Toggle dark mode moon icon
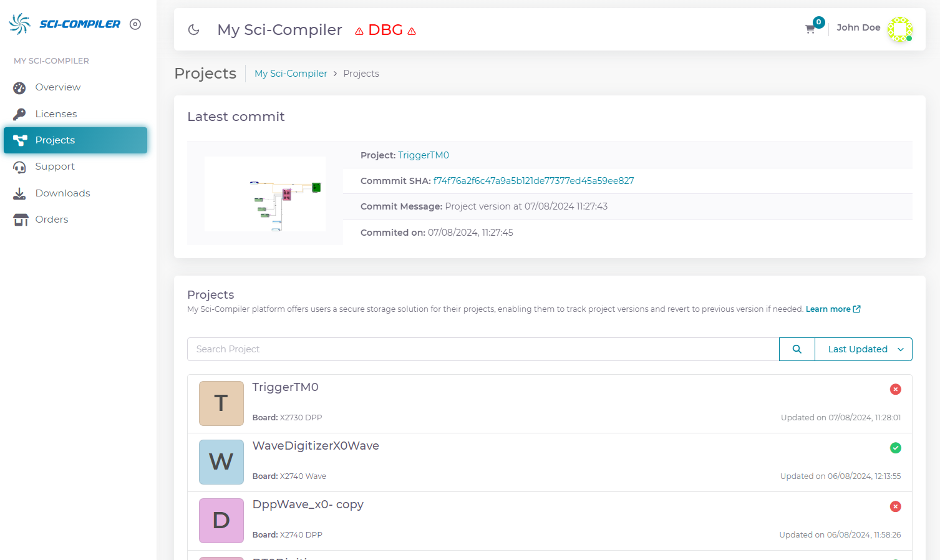Screen dimensions: 940x560 pyautogui.click(x=194, y=29)
